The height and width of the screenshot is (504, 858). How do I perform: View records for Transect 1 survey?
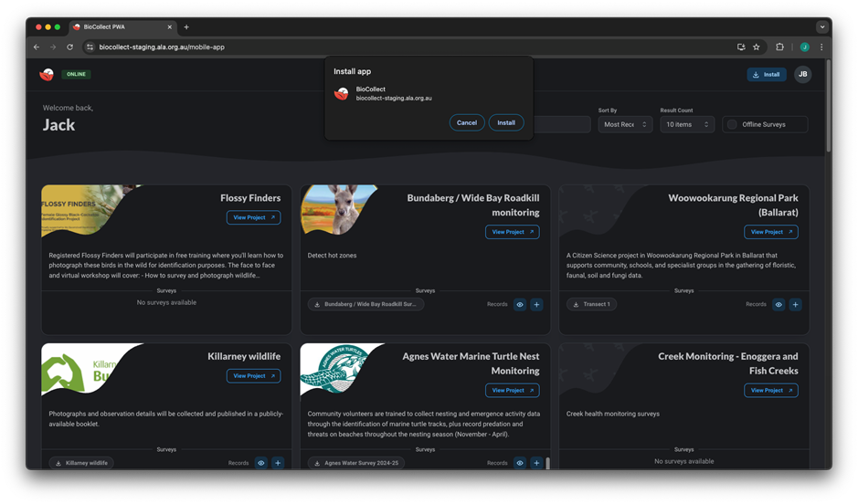coord(779,304)
